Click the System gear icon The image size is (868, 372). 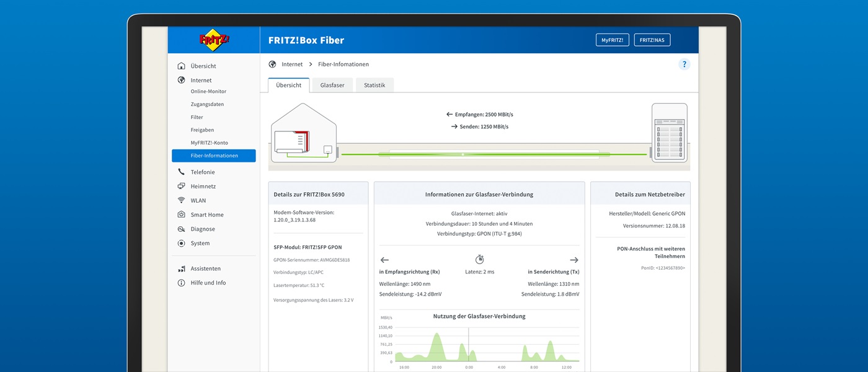pos(181,243)
